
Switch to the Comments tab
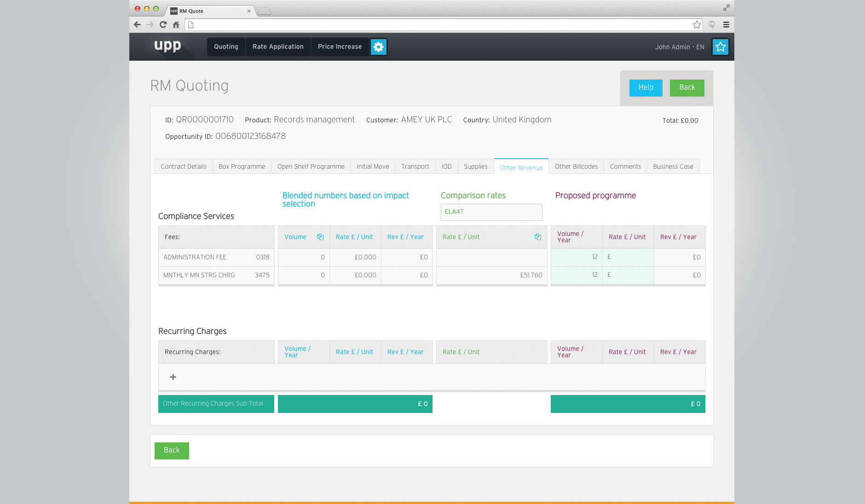pyautogui.click(x=626, y=166)
